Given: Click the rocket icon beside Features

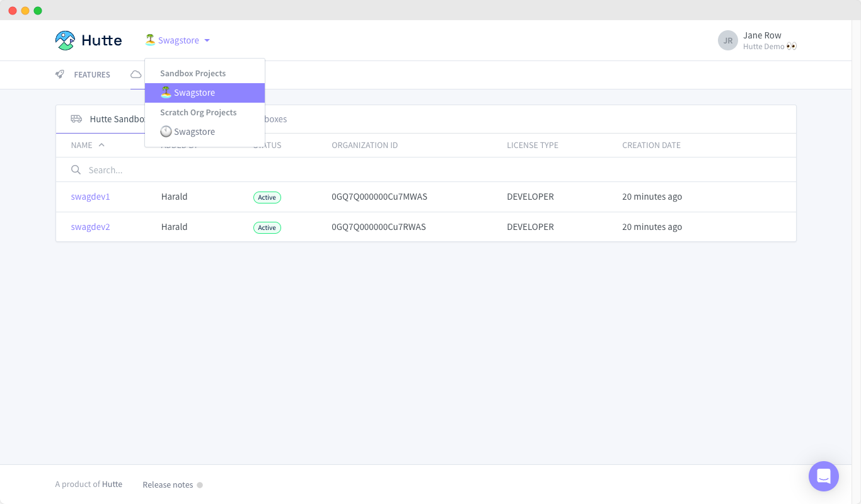Looking at the screenshot, I should point(60,74).
